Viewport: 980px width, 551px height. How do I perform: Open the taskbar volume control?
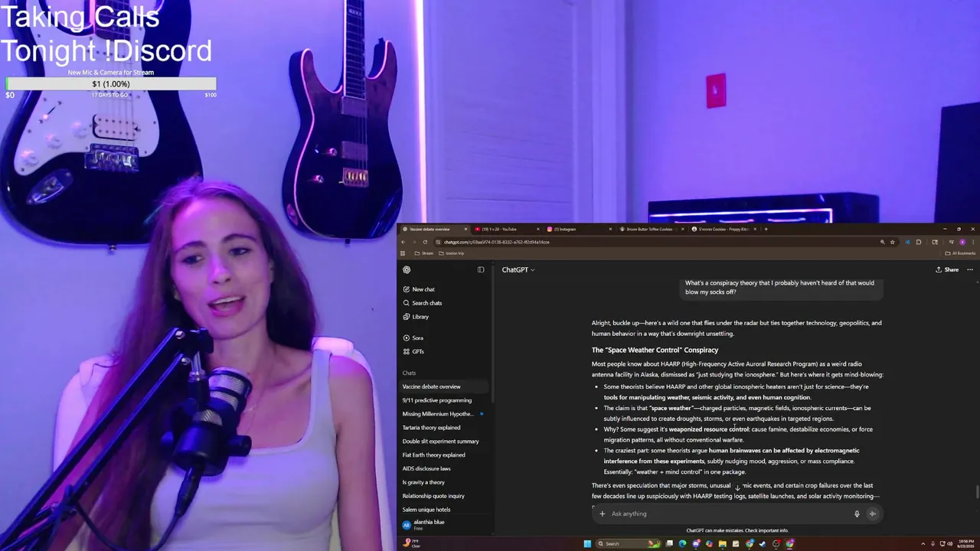click(950, 544)
